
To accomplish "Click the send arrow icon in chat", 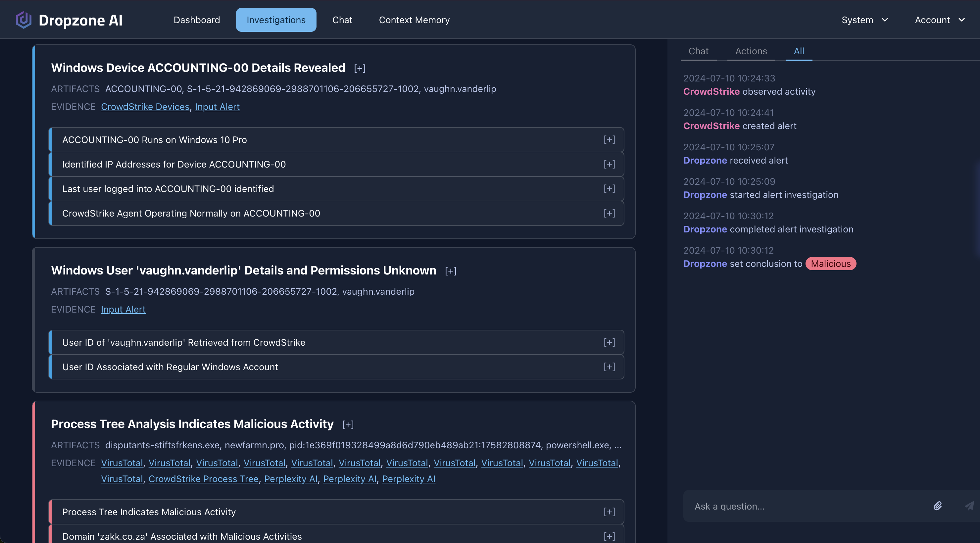I will click(x=969, y=506).
